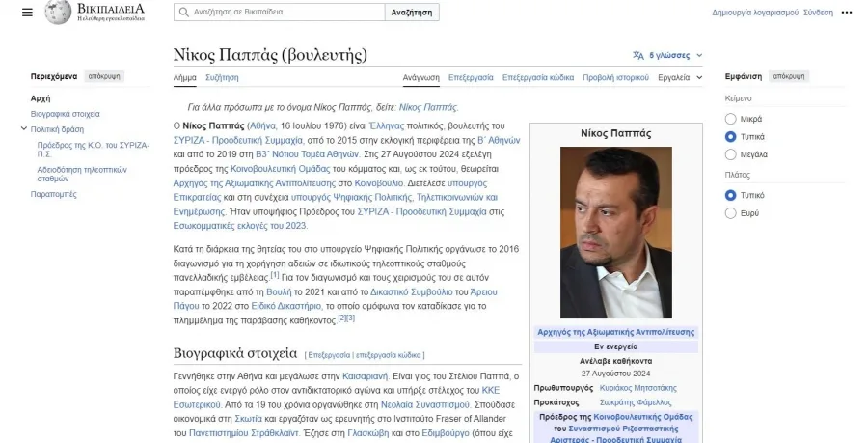Click the Σύνδεση login link

[818, 13]
